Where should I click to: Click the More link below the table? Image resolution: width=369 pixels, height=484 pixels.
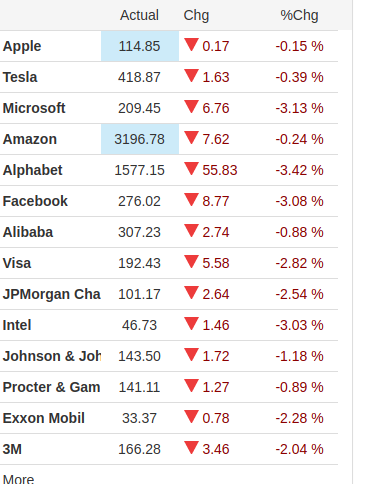tap(18, 479)
